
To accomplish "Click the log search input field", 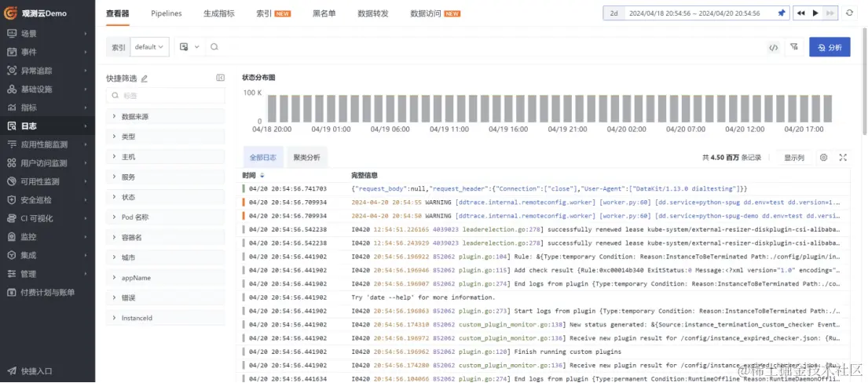I will (487, 47).
